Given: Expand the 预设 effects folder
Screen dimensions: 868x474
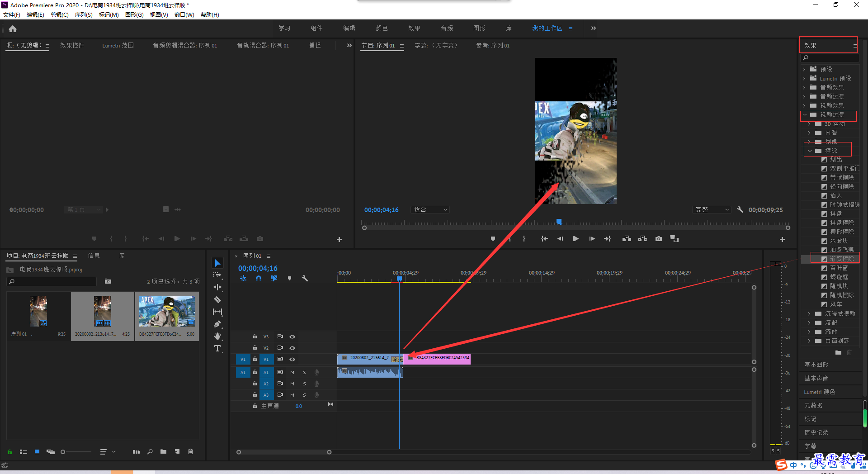Looking at the screenshot, I should coord(804,69).
